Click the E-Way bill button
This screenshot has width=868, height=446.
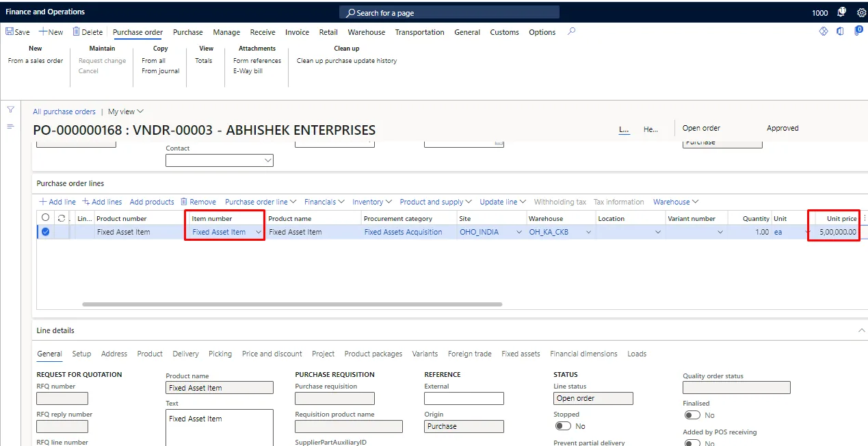pos(248,71)
